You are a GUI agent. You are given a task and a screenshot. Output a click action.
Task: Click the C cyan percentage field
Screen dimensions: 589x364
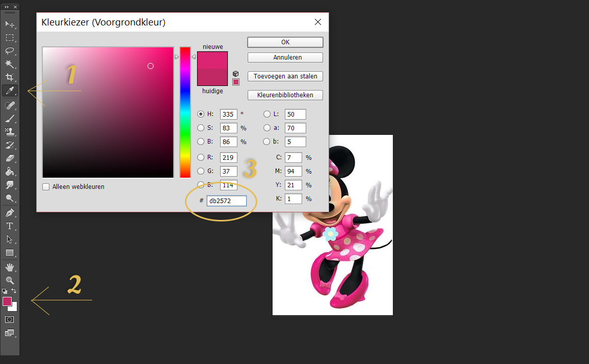[293, 158]
